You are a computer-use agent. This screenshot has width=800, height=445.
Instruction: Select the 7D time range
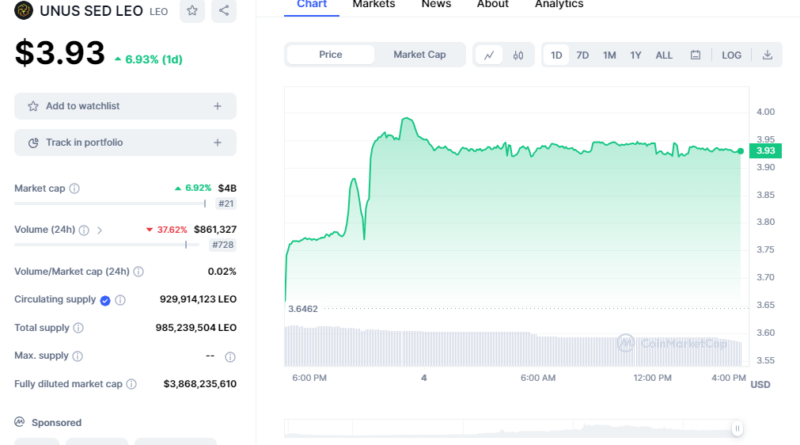pos(583,55)
